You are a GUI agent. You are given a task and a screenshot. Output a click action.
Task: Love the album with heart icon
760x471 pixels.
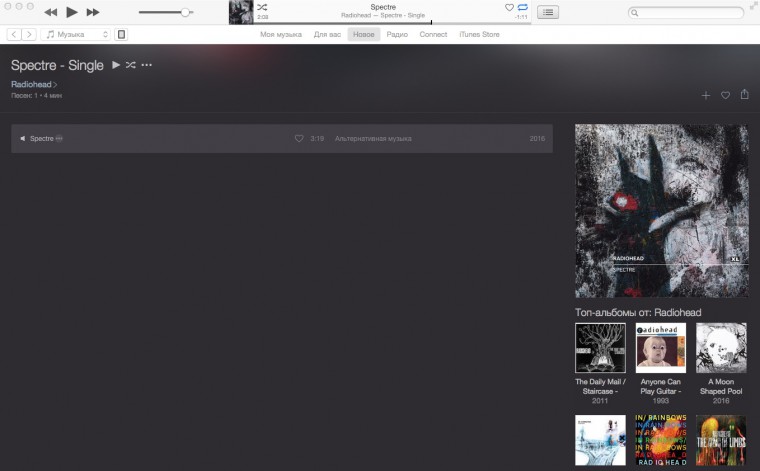725,95
